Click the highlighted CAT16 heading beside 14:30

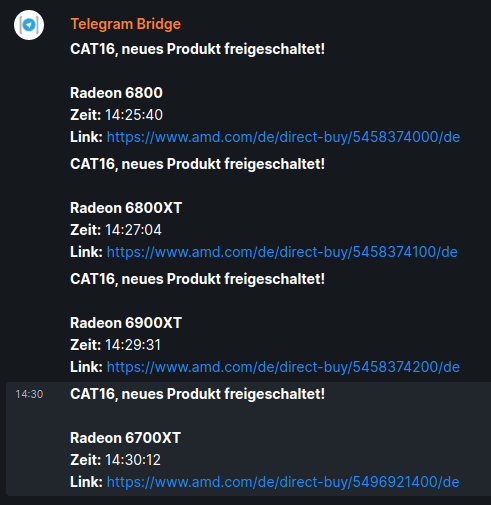[197, 394]
